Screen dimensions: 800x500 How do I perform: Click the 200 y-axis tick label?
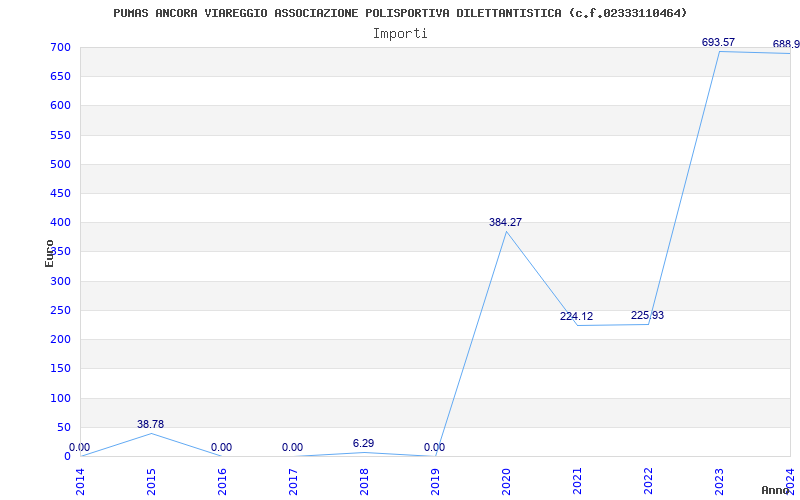click(x=60, y=339)
